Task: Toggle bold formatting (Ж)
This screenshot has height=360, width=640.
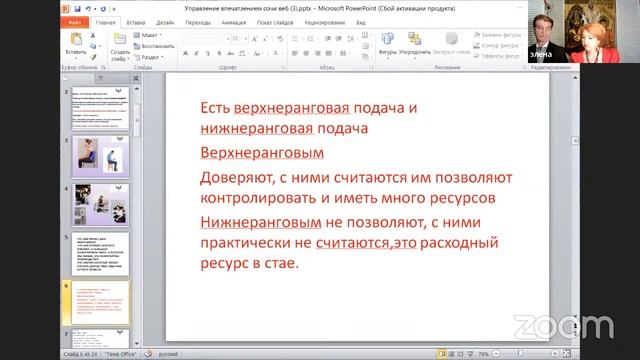Action: 185,53
